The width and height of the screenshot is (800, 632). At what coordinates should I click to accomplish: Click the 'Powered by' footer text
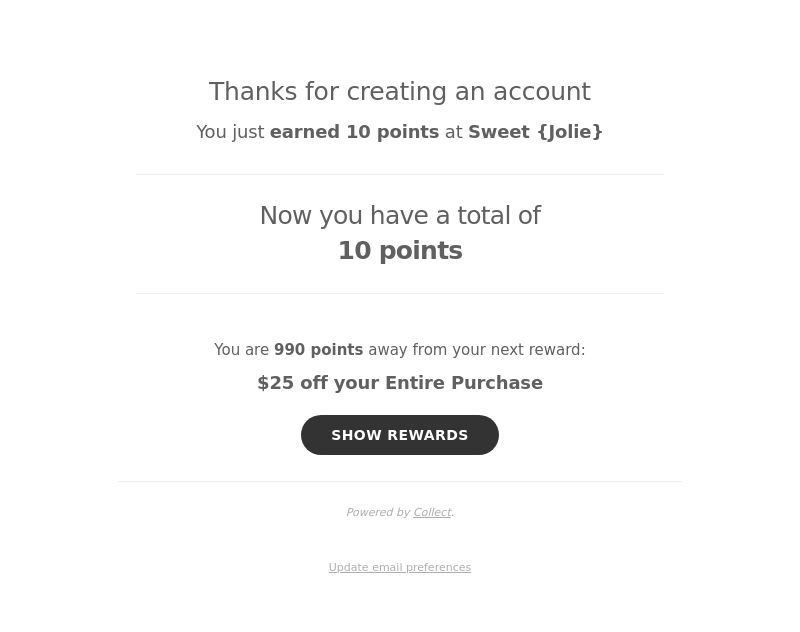point(378,512)
